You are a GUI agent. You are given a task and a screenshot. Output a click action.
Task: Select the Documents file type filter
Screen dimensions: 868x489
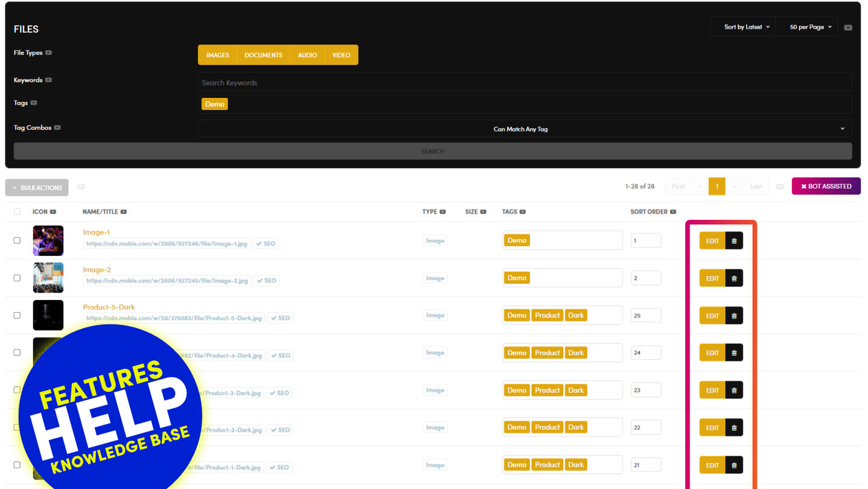click(263, 55)
